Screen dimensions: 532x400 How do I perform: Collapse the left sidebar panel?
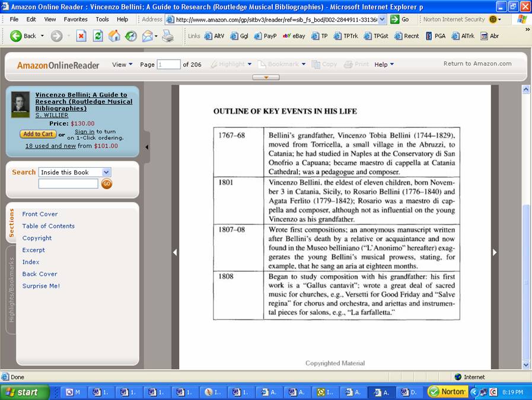coord(146,147)
